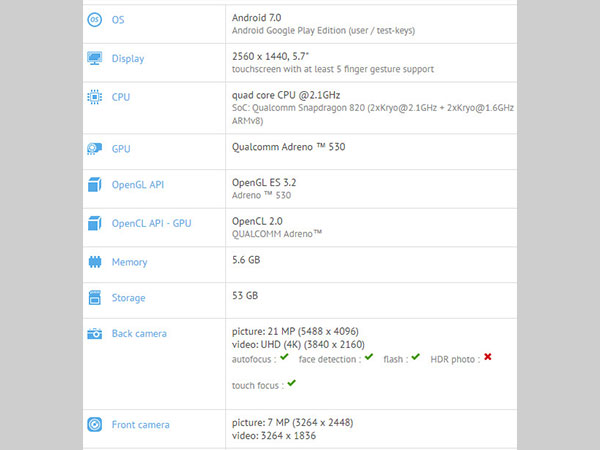Select the CPU chip icon
Screen dimensions: 600x450
pyautogui.click(x=95, y=98)
